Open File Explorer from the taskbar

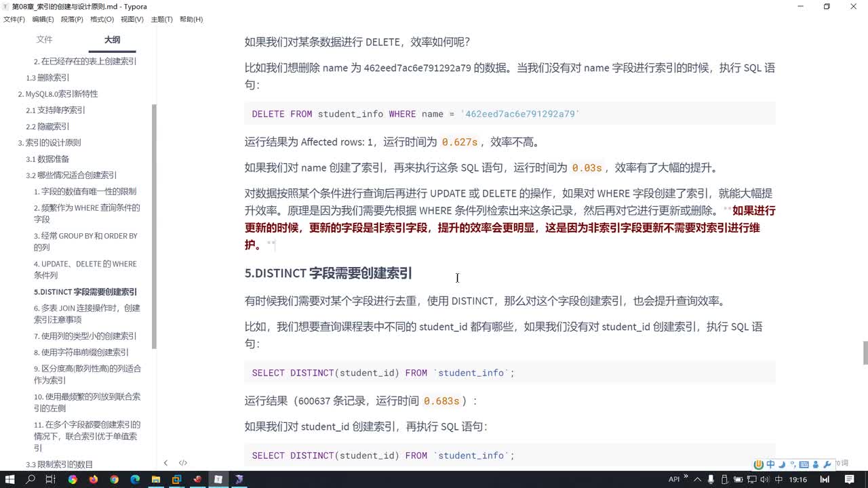click(156, 479)
